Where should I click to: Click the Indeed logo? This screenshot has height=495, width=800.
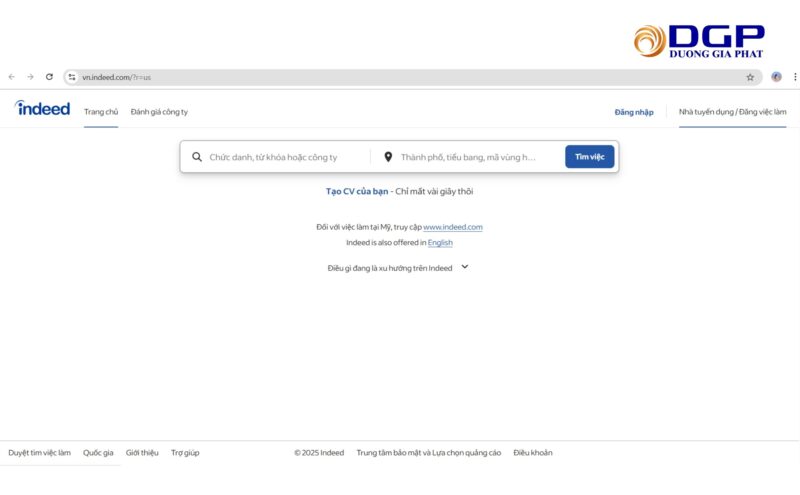pyautogui.click(x=42, y=108)
